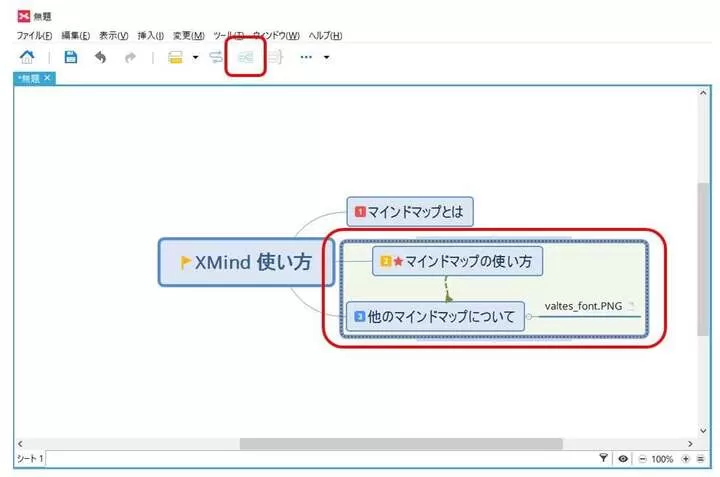This screenshot has height=477, width=720.
Task: Click the Summary bracket tool icon
Action: 275,58
